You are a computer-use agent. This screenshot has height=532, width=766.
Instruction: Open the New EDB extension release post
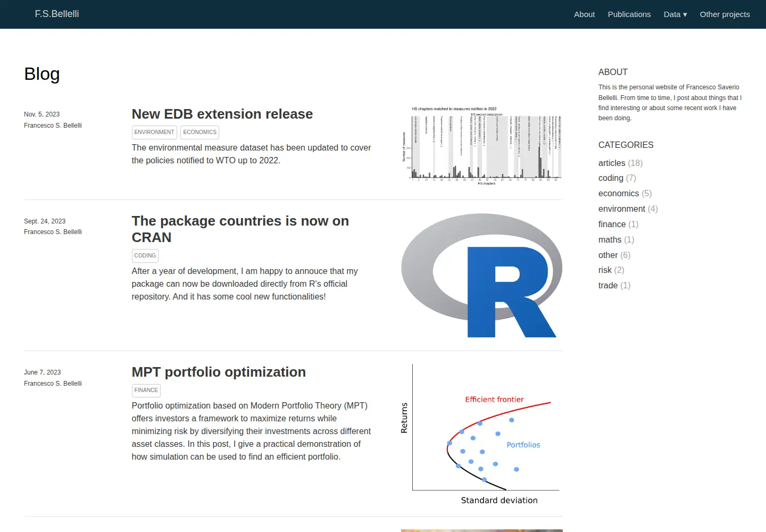222,114
